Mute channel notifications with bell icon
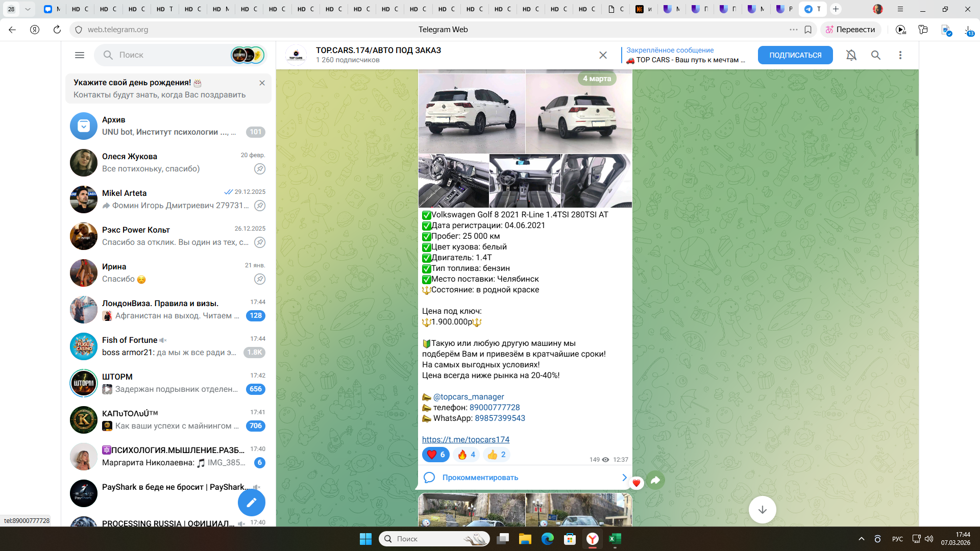The height and width of the screenshot is (551, 980). pos(851,55)
